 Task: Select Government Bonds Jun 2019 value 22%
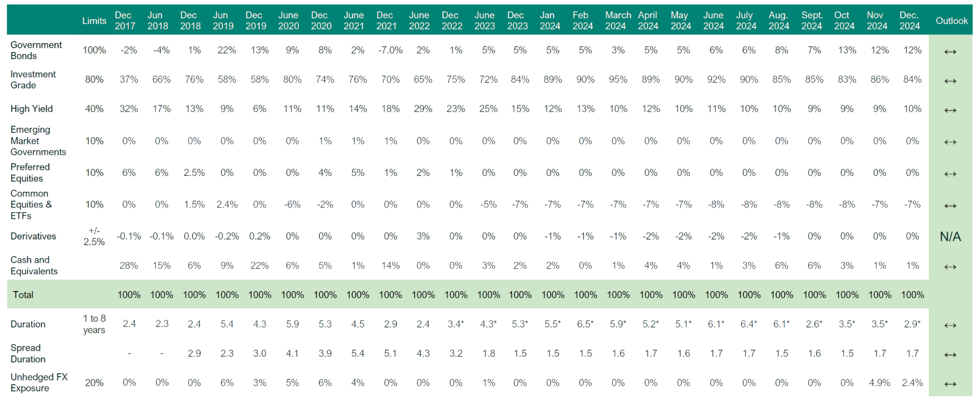tap(227, 50)
